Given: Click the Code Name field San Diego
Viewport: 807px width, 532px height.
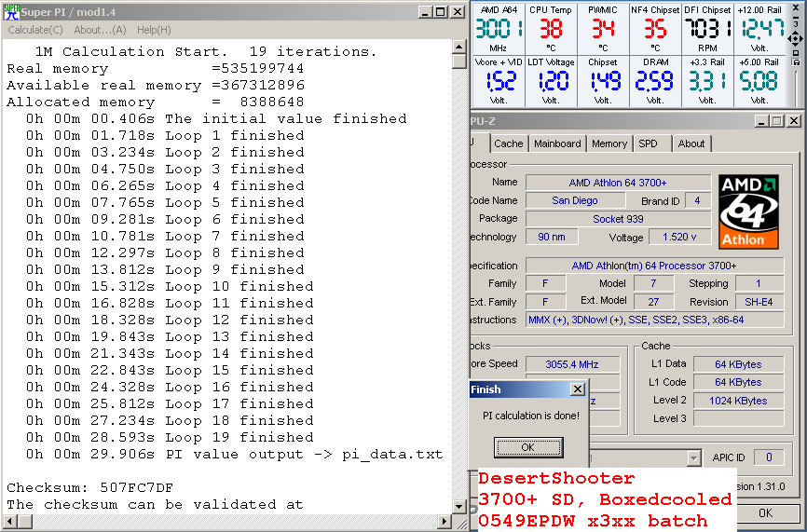Looking at the screenshot, I should (x=575, y=200).
